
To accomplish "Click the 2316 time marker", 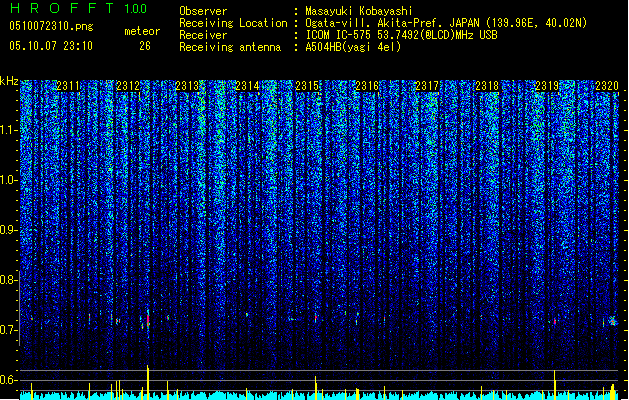I will click(x=367, y=86).
